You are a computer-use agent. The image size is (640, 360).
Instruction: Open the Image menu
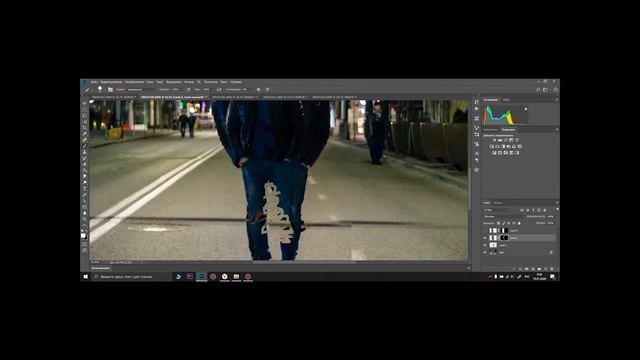pyautogui.click(x=134, y=82)
